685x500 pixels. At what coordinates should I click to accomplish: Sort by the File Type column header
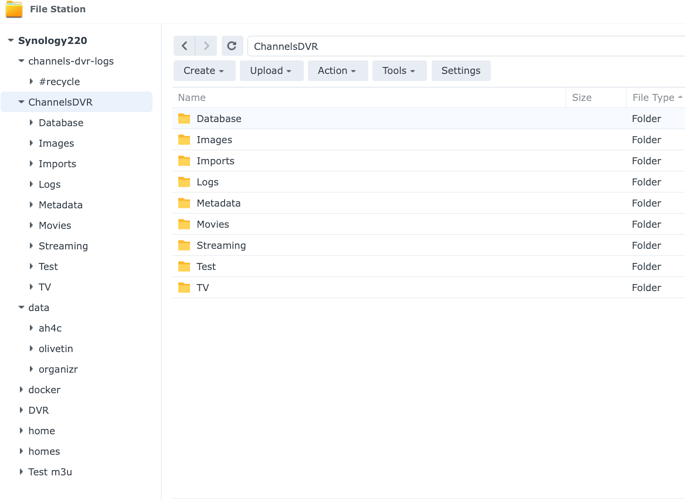[x=656, y=97]
